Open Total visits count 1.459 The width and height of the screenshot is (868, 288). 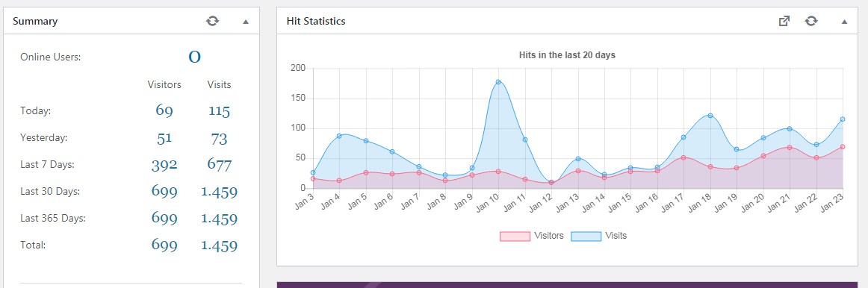coord(219,245)
